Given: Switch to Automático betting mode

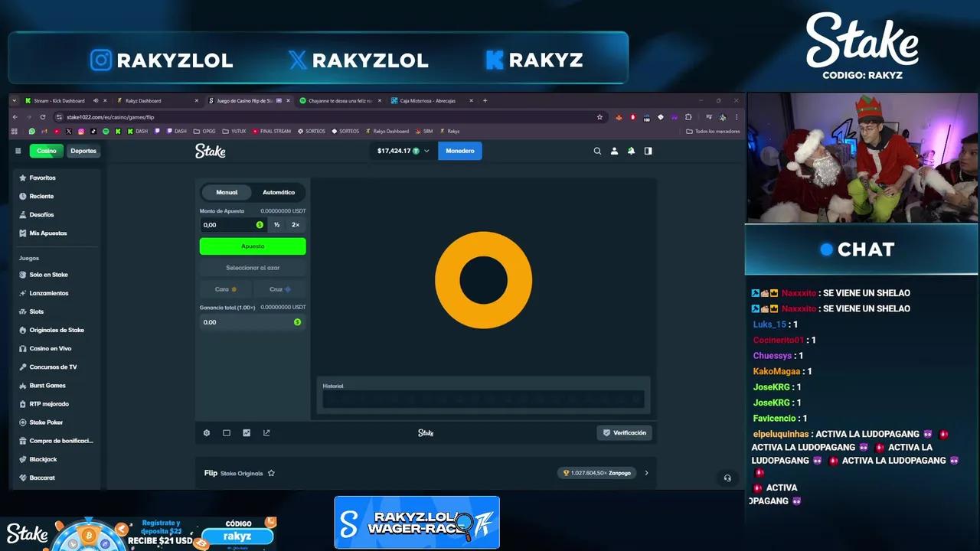Looking at the screenshot, I should 279,192.
